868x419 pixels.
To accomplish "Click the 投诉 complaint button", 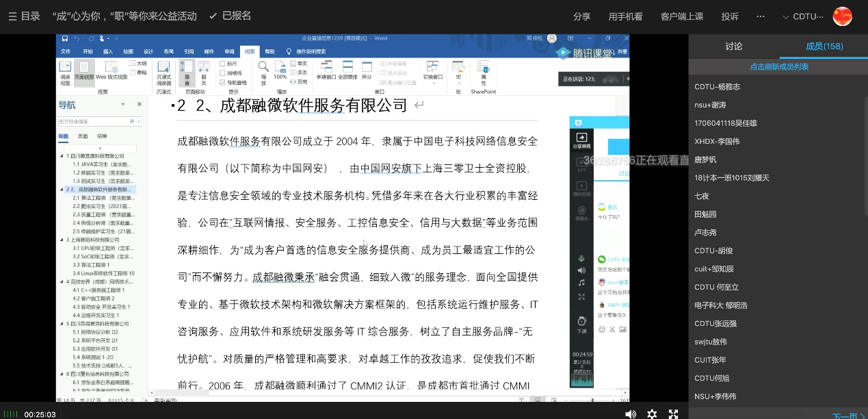I will click(730, 16).
